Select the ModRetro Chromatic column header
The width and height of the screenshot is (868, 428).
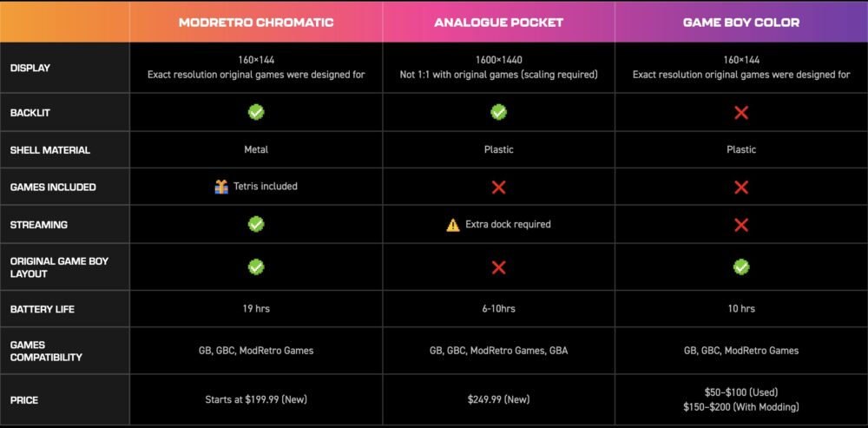click(256, 23)
